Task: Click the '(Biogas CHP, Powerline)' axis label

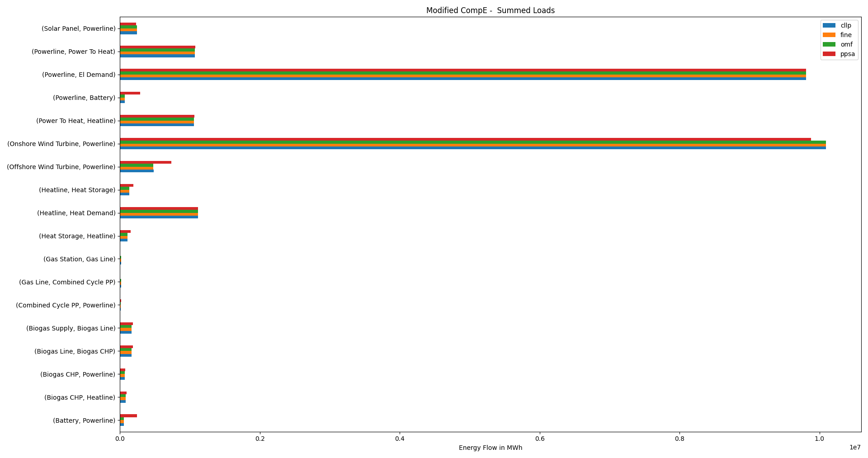Action: [78, 374]
